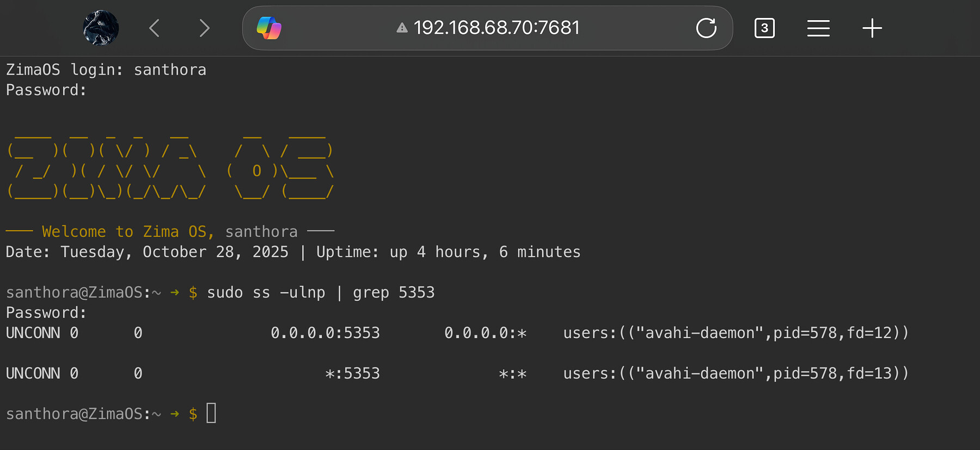Open the browser hamburger menu

tap(818, 28)
